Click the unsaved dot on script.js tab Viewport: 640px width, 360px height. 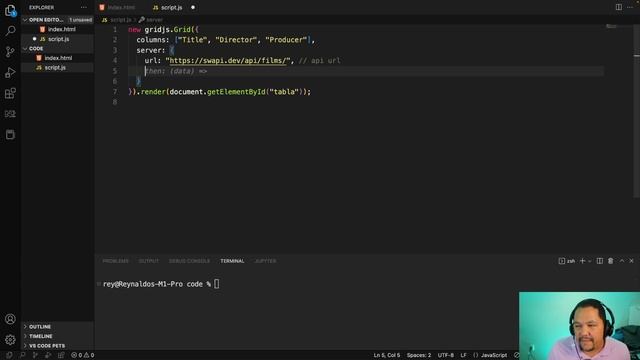point(193,7)
